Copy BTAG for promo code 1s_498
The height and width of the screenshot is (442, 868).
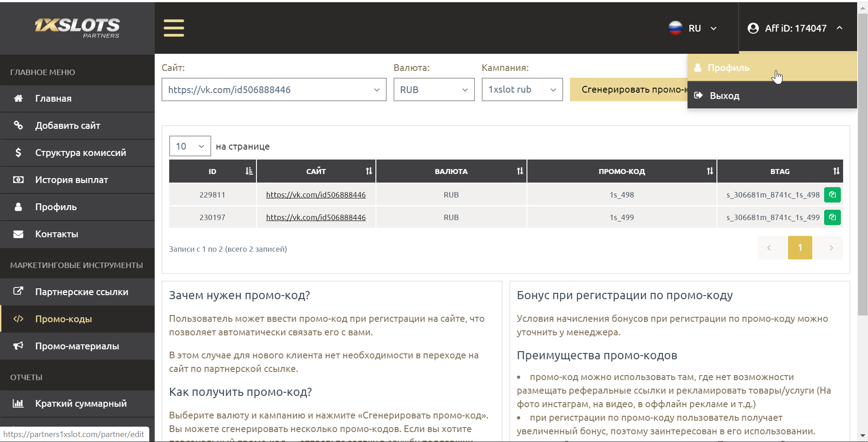tap(833, 194)
